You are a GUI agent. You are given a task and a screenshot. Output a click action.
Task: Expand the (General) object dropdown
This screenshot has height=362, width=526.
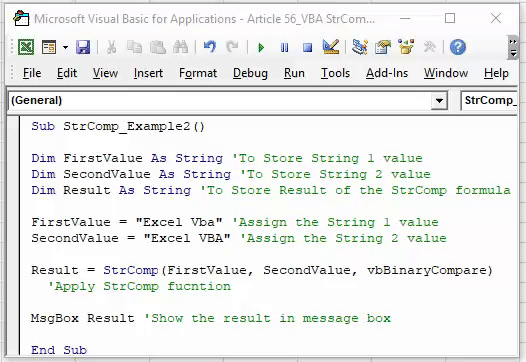click(439, 100)
